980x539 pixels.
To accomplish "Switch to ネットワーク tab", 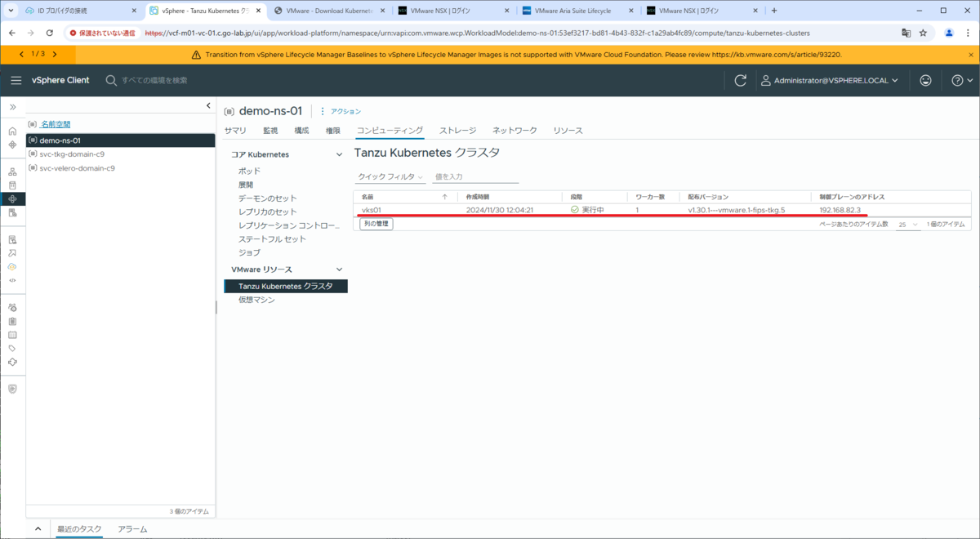I will coord(514,131).
